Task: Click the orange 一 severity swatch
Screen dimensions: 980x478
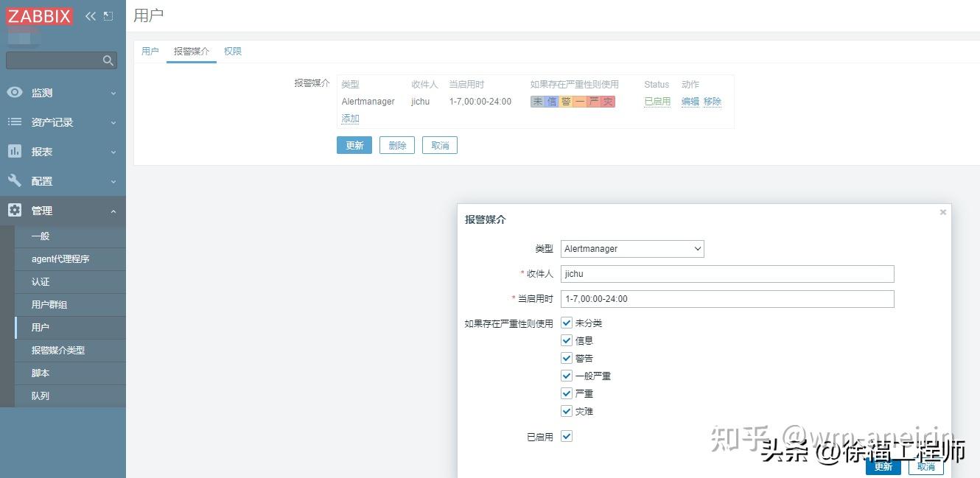Action: 580,101
